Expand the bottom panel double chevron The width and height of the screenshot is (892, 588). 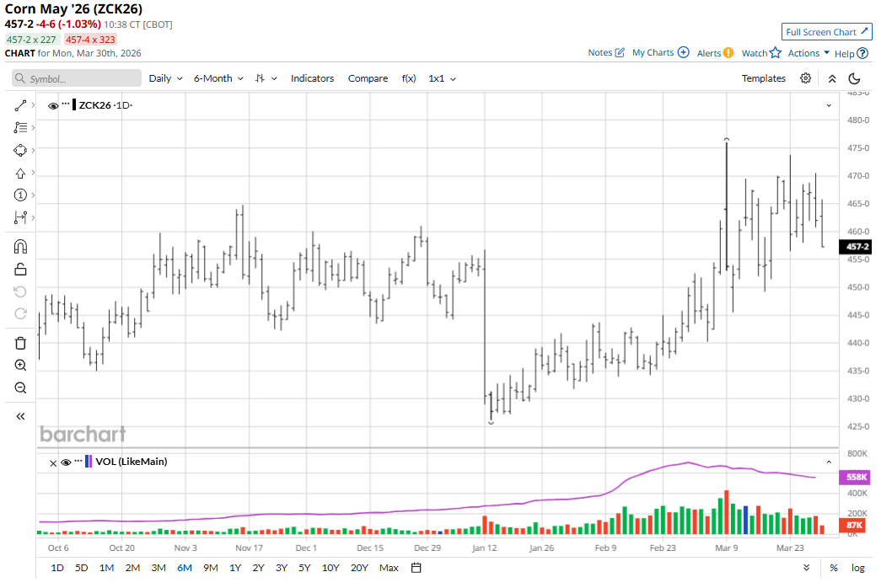point(806,568)
